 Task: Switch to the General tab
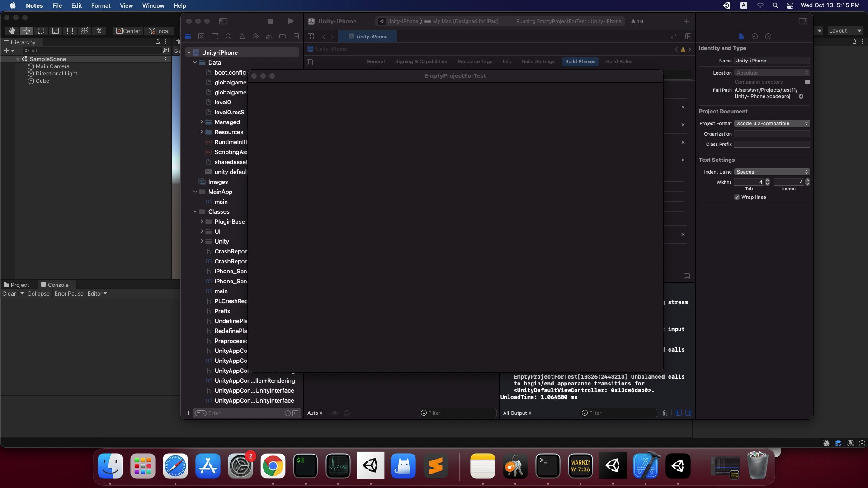(x=375, y=61)
